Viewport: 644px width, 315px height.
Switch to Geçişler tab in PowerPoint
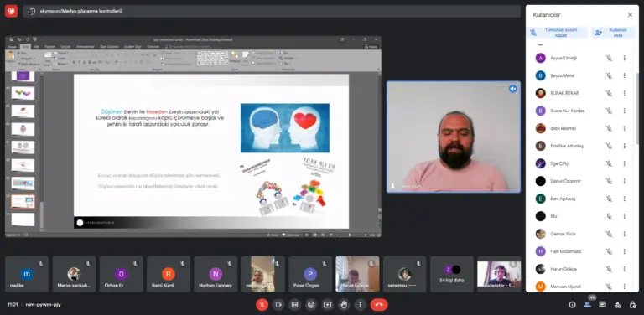click(x=65, y=47)
